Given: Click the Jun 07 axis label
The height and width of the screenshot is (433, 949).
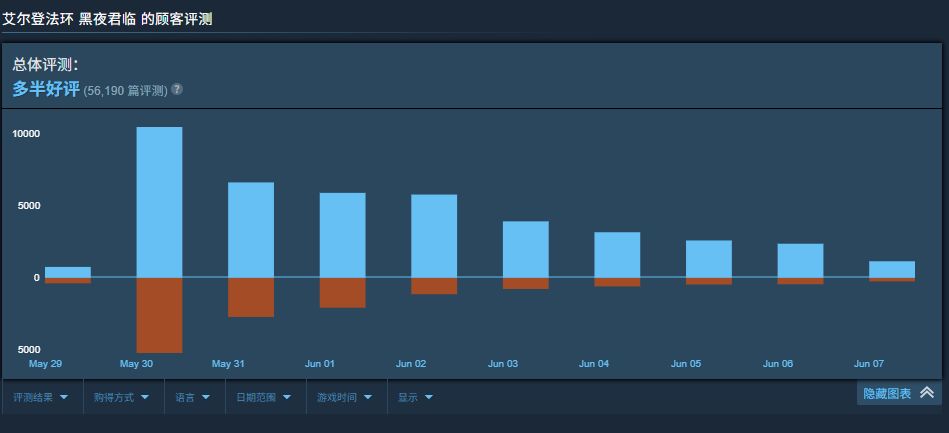Looking at the screenshot, I should point(869,364).
